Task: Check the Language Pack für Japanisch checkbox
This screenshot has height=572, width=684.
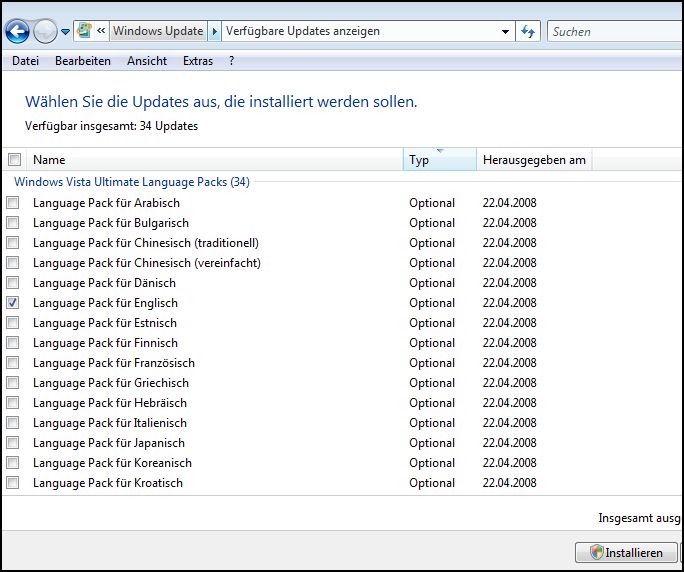Action: (13, 443)
